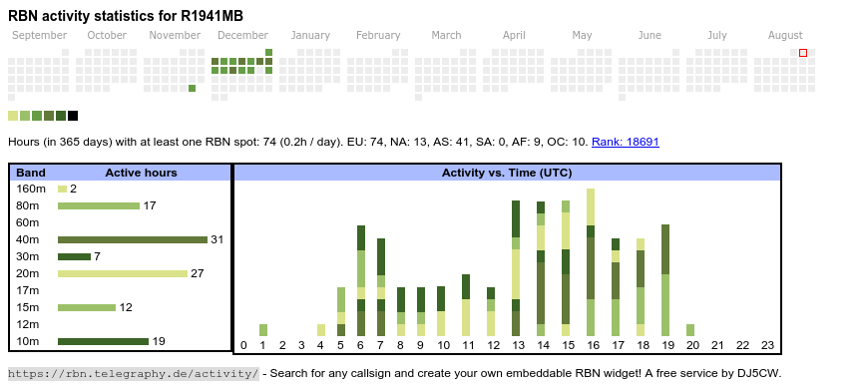Viewport: 868px width, 389px height.
Task: Click the activity bar at hour 13
Action: [516, 268]
